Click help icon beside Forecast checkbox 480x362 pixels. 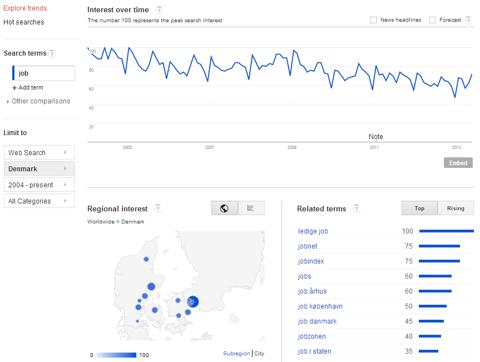coord(468,20)
